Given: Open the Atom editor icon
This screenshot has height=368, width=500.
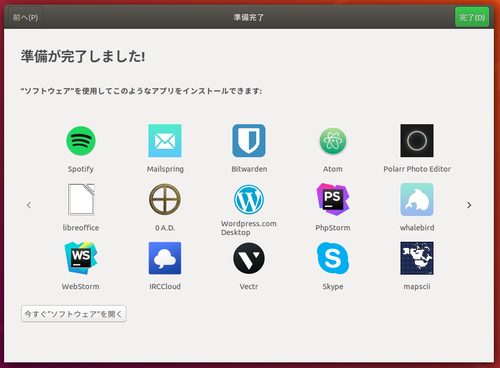Looking at the screenshot, I should 333,141.
